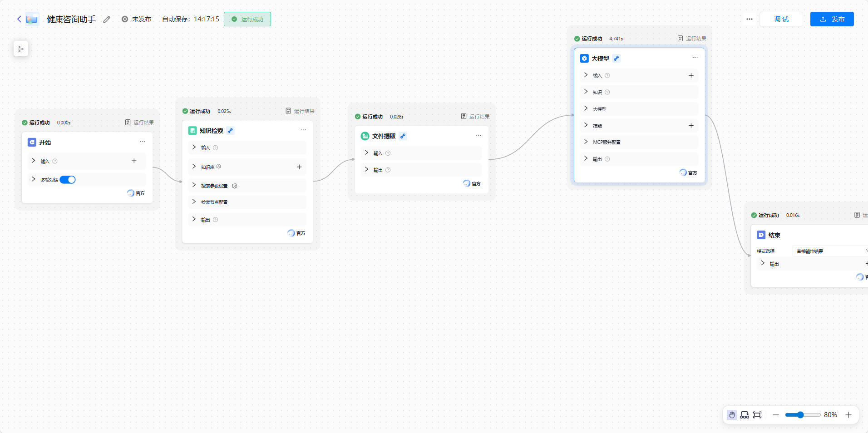Expand 知识库 section in 知识检索 node

194,167
